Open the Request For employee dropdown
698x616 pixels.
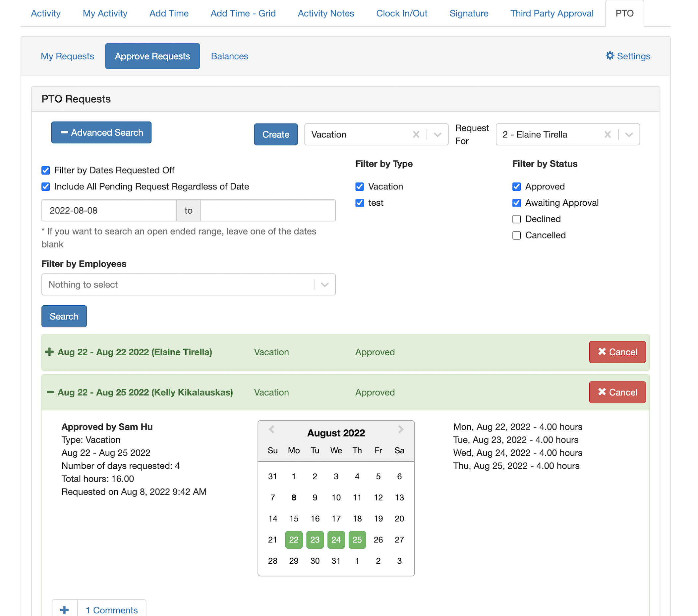coord(629,134)
